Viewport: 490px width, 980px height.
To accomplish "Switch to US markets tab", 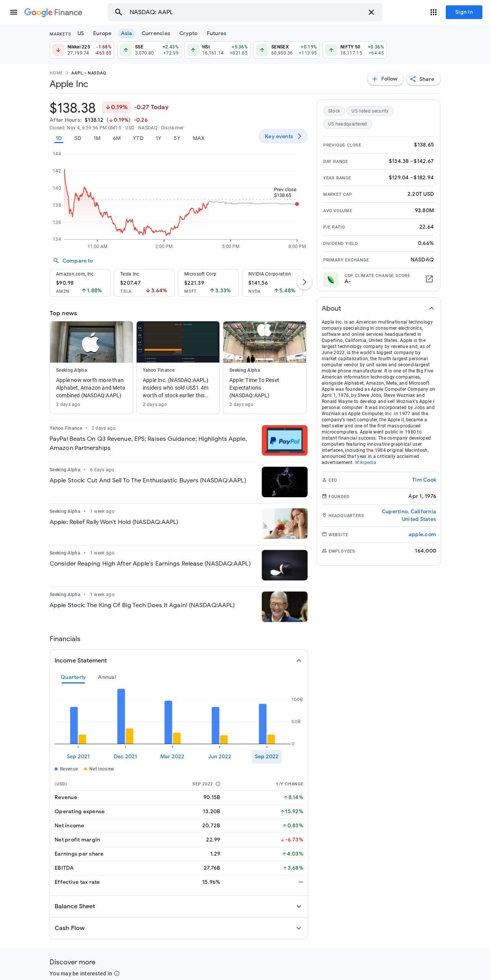I will click(x=81, y=33).
